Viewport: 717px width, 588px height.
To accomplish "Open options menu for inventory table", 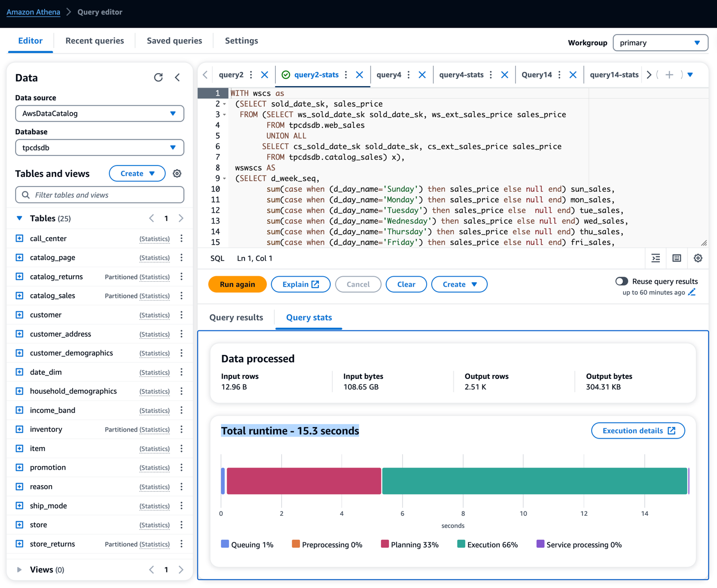I will (x=182, y=429).
